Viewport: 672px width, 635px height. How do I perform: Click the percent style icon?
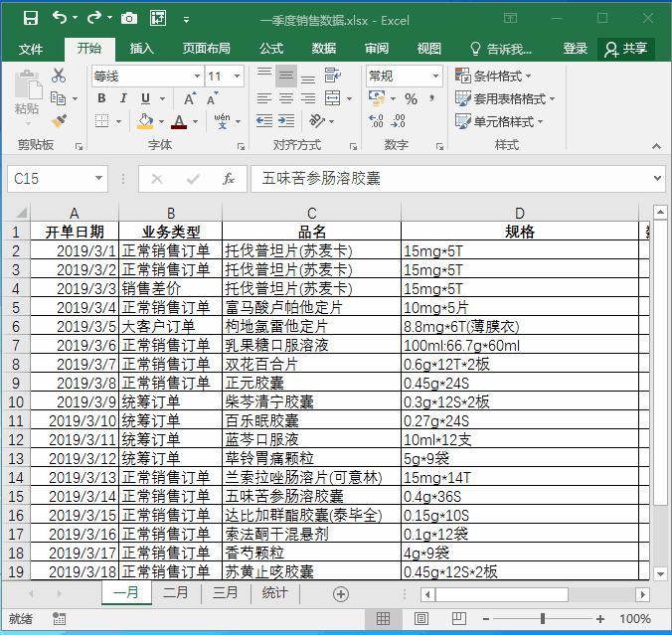[411, 98]
